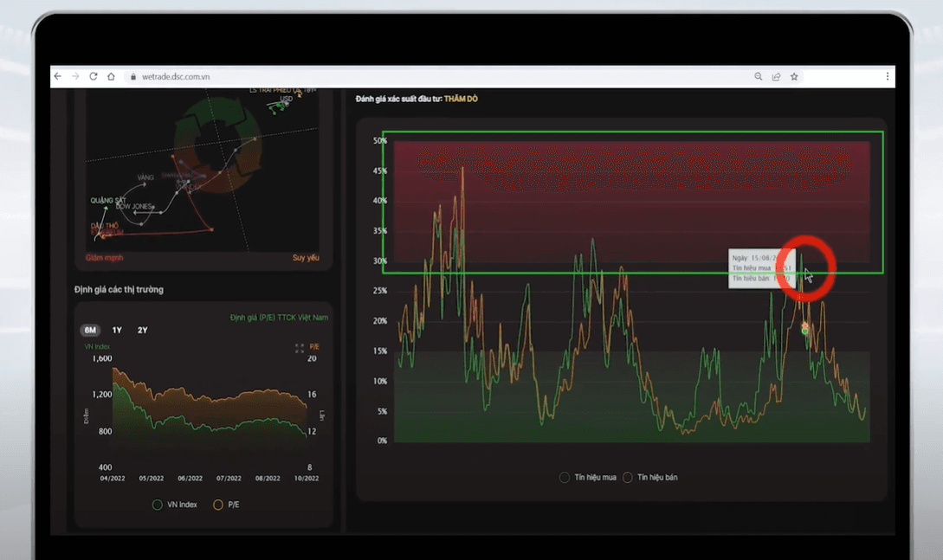
Task: Share this page via share icon
Action: pyautogui.click(x=777, y=76)
